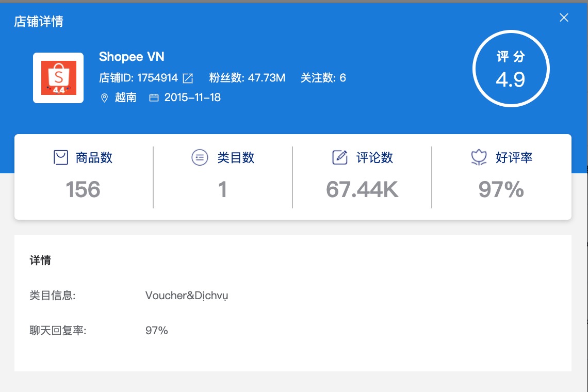Close the store details dialog
Image resolution: width=588 pixels, height=392 pixels.
tap(564, 18)
